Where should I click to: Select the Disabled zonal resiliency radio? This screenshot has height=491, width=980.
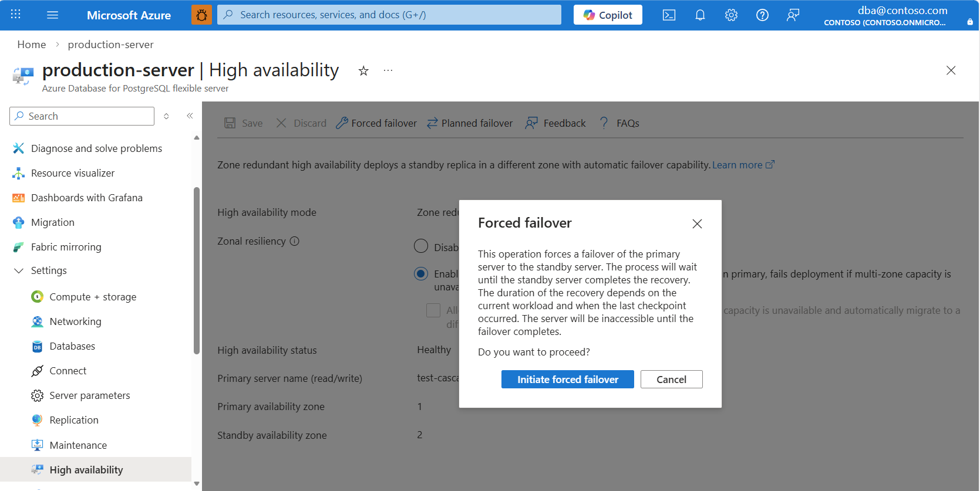pos(421,246)
